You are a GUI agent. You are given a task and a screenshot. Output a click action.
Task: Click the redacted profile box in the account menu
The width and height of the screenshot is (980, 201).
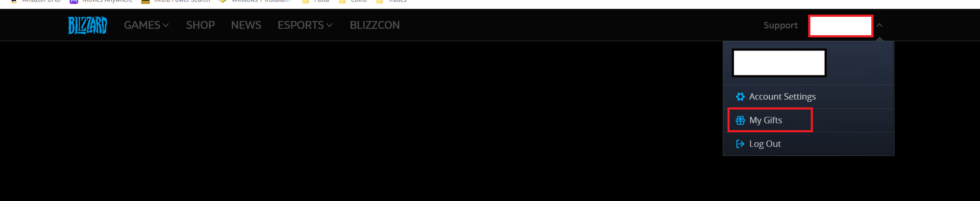[x=779, y=63]
